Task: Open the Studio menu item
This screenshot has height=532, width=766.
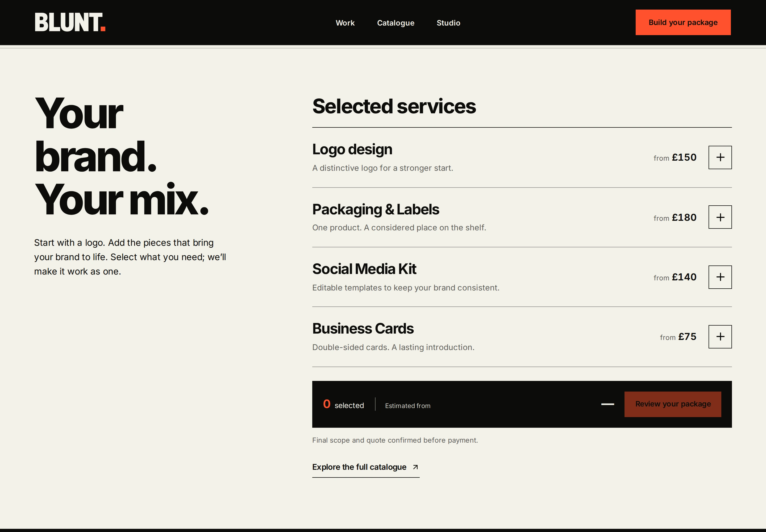Action: pos(448,23)
